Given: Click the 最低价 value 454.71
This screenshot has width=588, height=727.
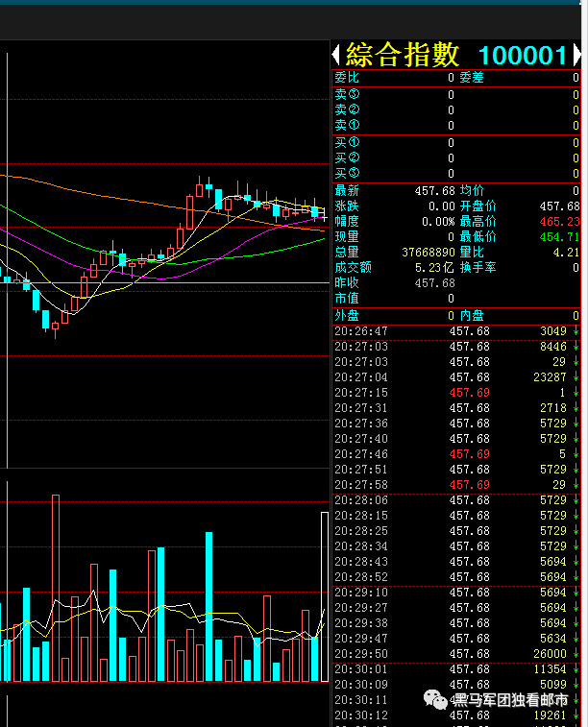Looking at the screenshot, I should click(559, 237).
